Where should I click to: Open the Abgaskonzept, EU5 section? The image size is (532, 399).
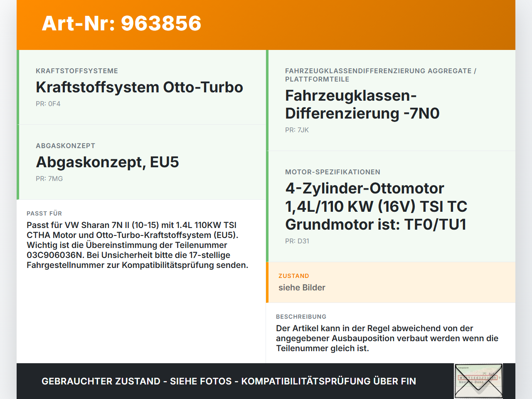coord(107,162)
